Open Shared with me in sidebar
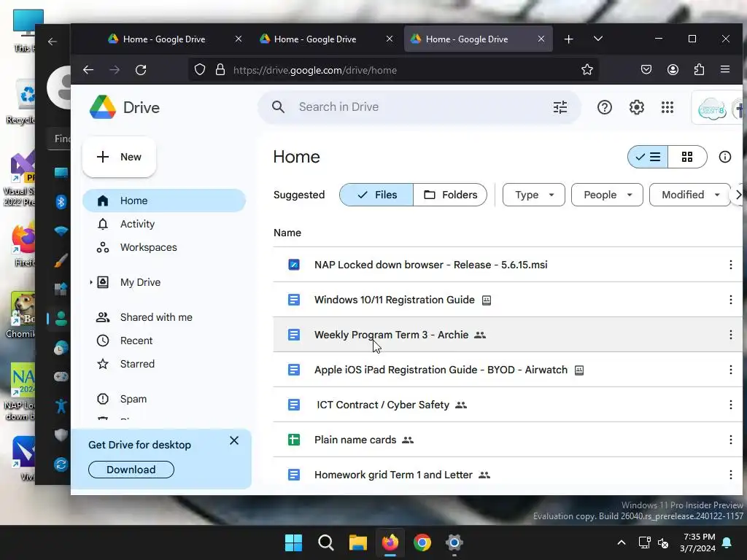This screenshot has width=747, height=560. click(x=164, y=317)
